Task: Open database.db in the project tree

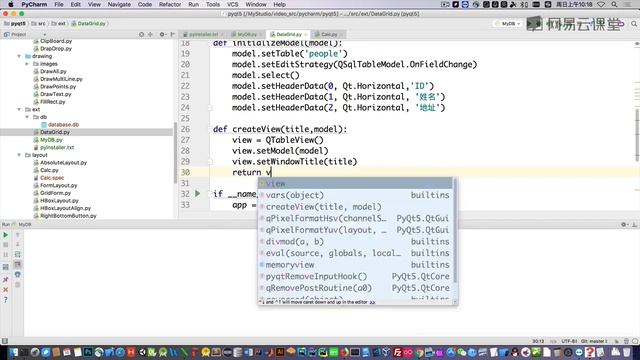Action: pos(63,124)
